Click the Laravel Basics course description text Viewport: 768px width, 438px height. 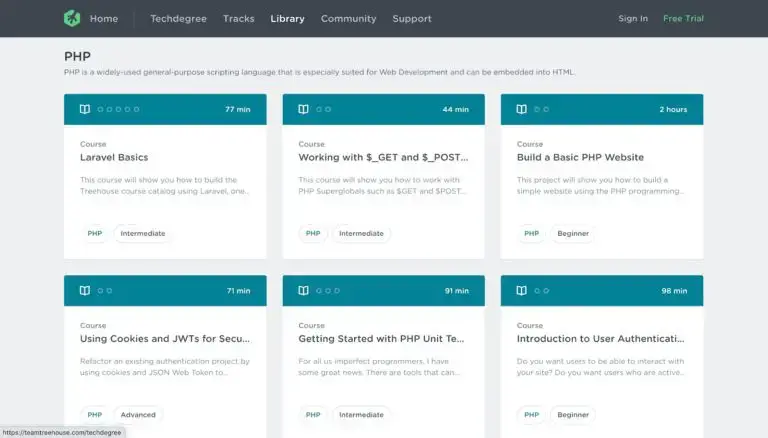point(164,185)
